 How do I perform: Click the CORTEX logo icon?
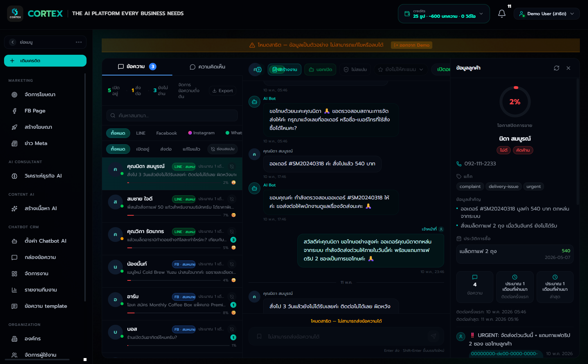(15, 14)
